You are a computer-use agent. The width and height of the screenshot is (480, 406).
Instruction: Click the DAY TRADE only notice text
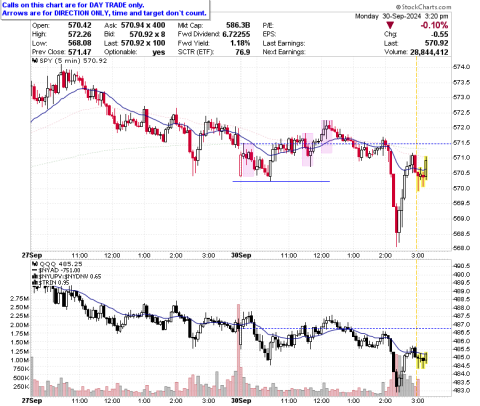73,5
